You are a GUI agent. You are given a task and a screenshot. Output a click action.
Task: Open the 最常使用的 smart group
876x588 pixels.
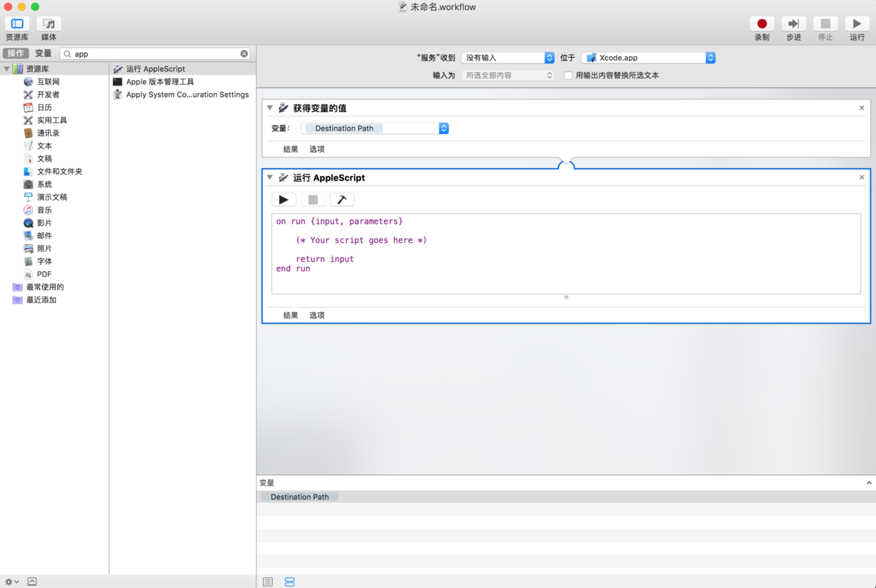45,287
